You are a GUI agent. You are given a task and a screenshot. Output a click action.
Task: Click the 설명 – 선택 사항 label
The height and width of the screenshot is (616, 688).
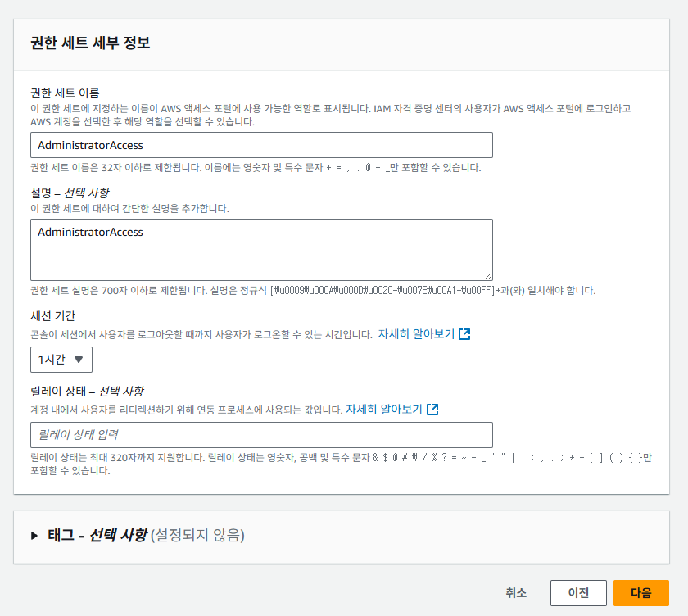tap(70, 193)
